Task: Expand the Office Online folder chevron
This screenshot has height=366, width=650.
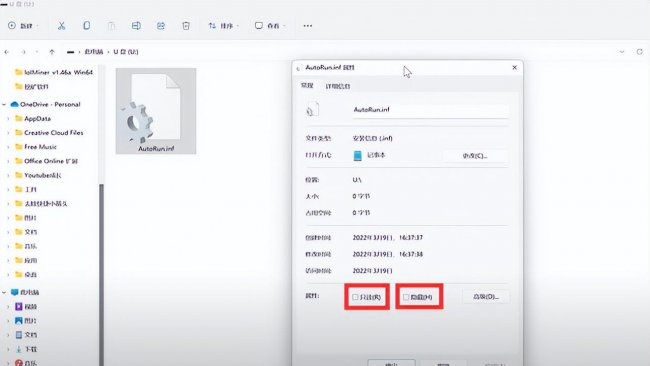Action: click(8, 161)
